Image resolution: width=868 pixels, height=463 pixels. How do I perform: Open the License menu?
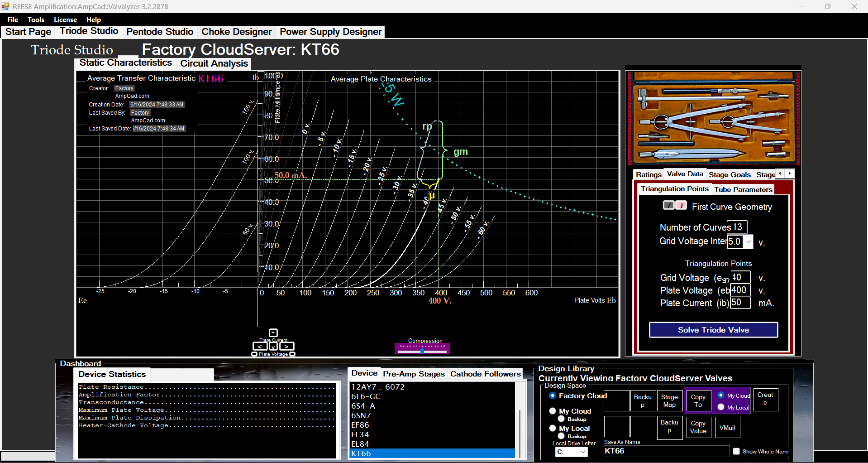(x=65, y=20)
